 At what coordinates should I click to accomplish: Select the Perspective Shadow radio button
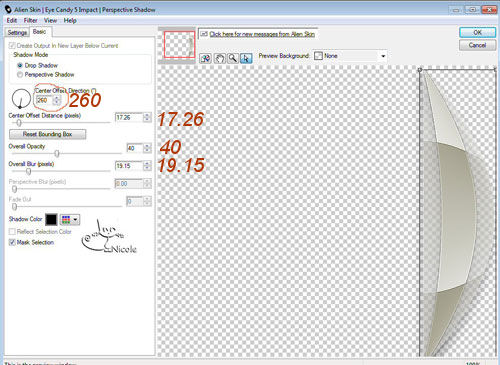click(20, 75)
